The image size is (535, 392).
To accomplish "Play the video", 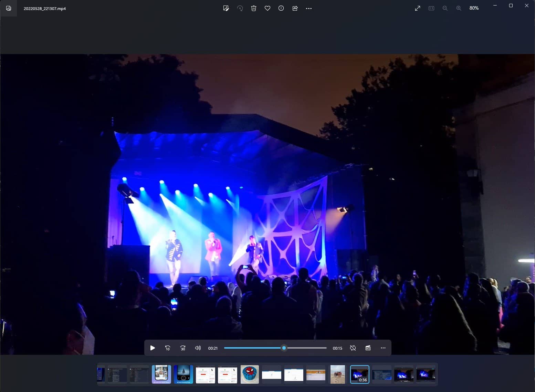I will (153, 348).
